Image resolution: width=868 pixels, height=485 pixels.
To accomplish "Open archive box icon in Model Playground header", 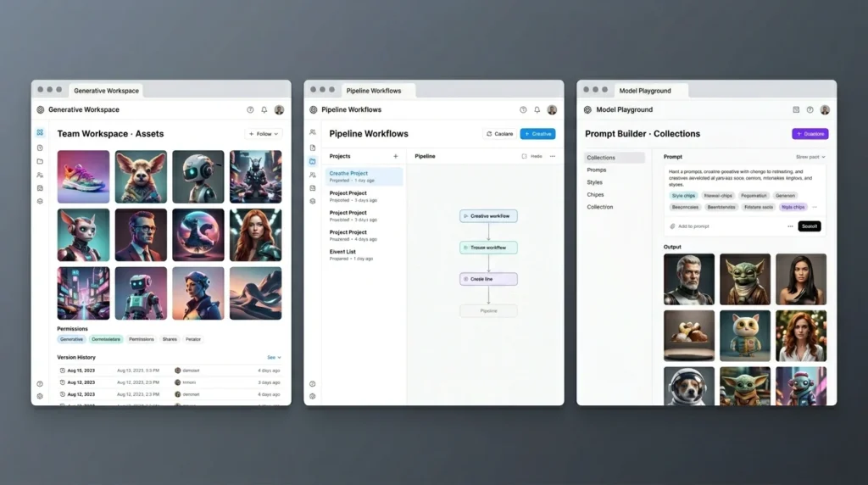I will click(796, 109).
